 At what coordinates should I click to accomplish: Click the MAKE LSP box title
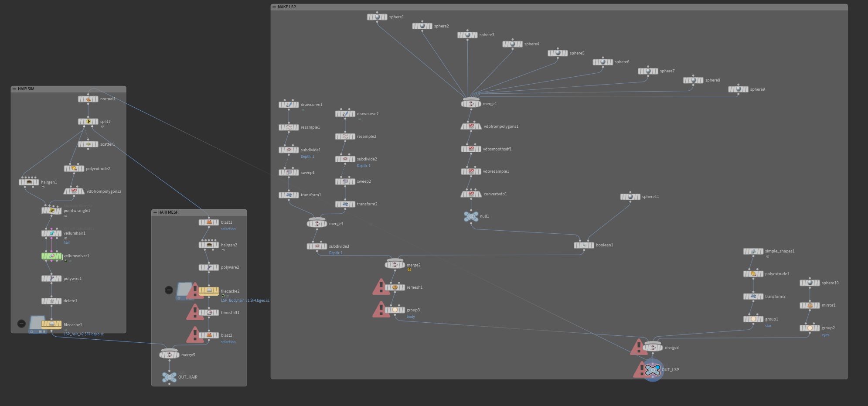287,7
